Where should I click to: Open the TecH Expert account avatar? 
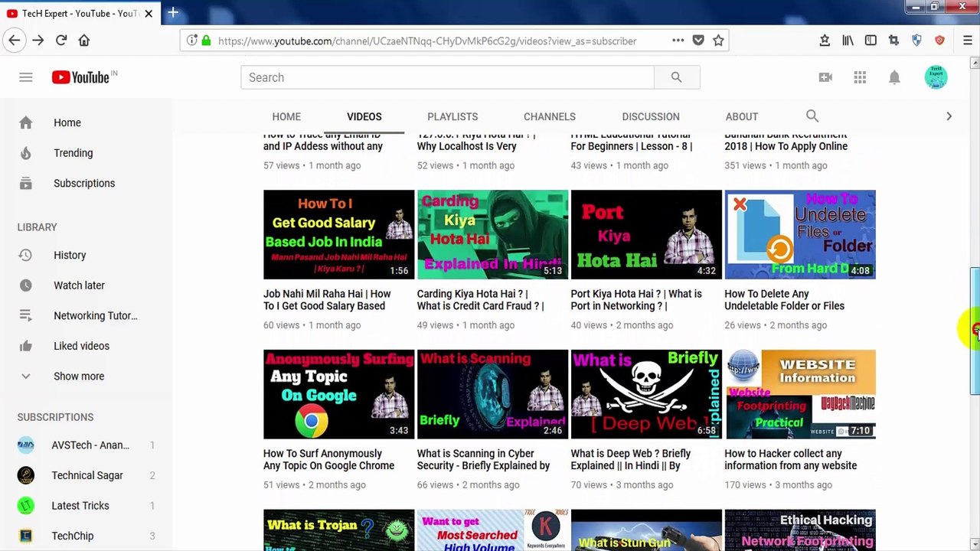(936, 77)
